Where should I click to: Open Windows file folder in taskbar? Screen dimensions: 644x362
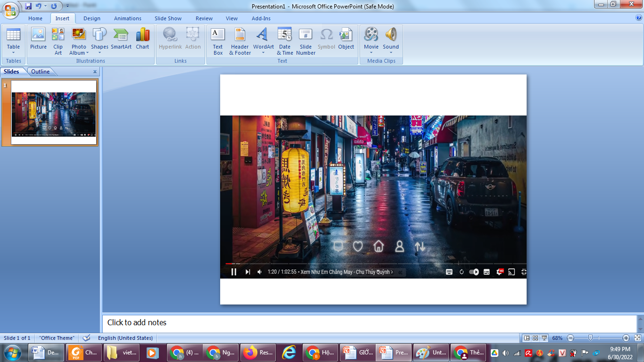tap(122, 352)
